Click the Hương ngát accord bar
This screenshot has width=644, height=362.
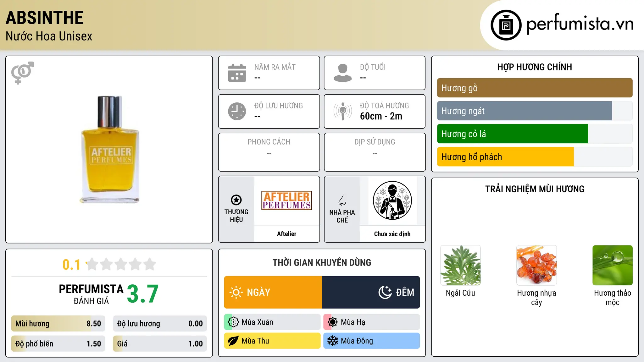[535, 111]
